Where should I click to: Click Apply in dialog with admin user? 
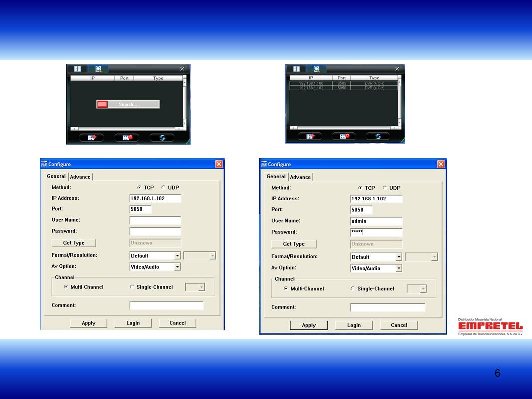coord(309,325)
